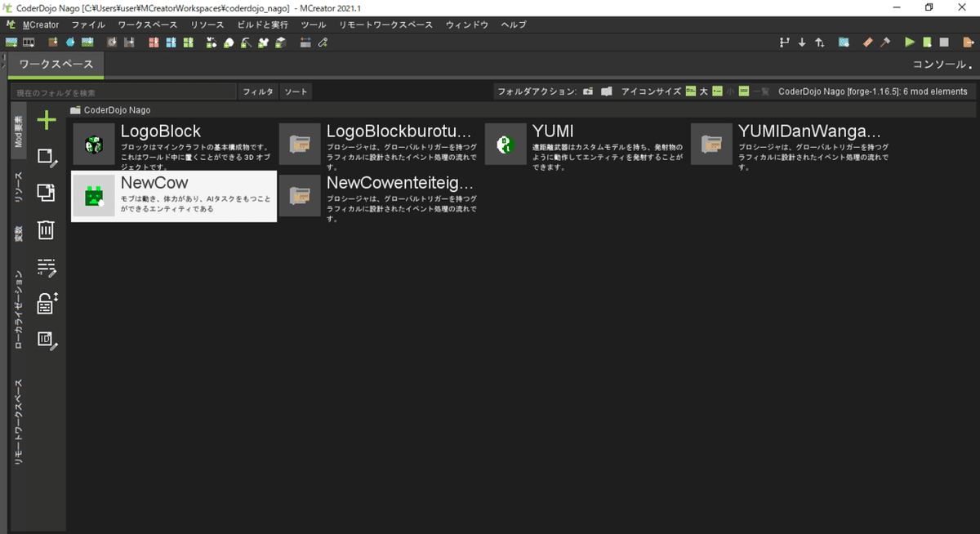This screenshot has width=980, height=534.
Task: Delete a mod element with the trash icon
Action: pos(46,229)
